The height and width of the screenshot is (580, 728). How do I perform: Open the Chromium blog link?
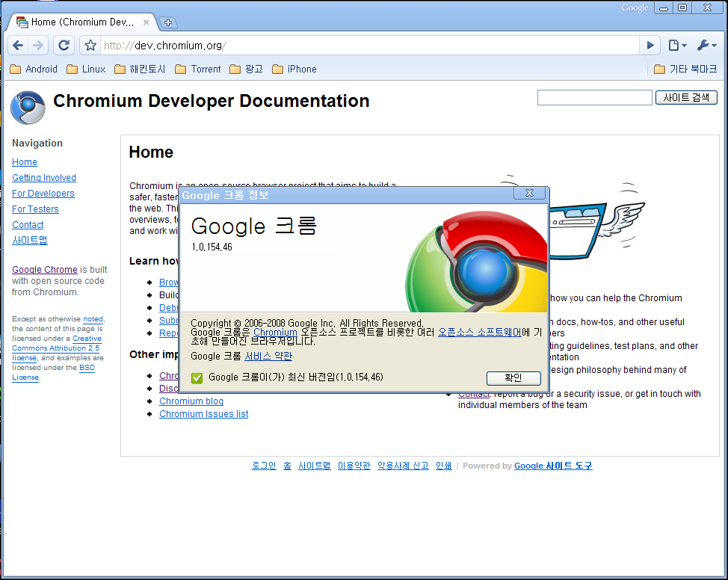191,401
